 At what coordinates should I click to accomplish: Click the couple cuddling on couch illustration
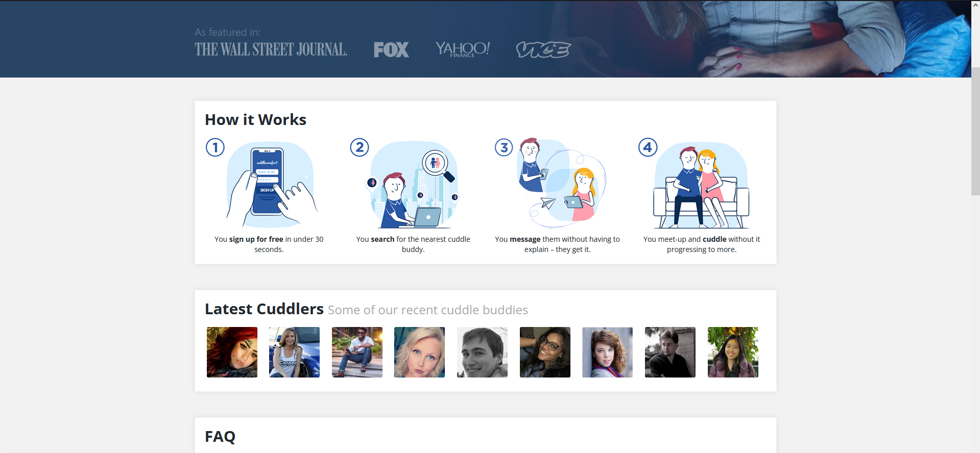(701, 186)
